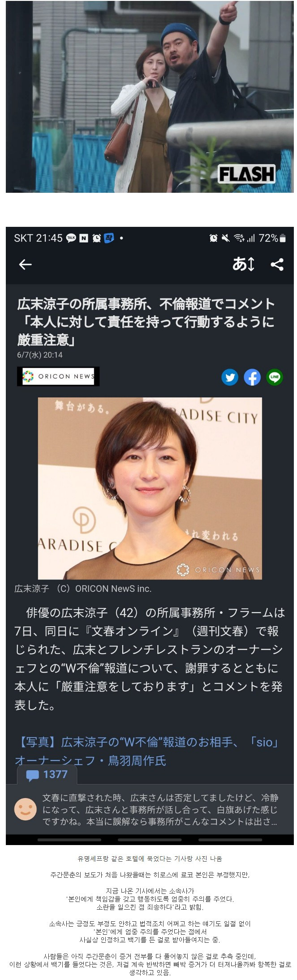Viewport: 297px width, 980px height.
Task: Share article on Twitter
Action: pyautogui.click(x=230, y=377)
